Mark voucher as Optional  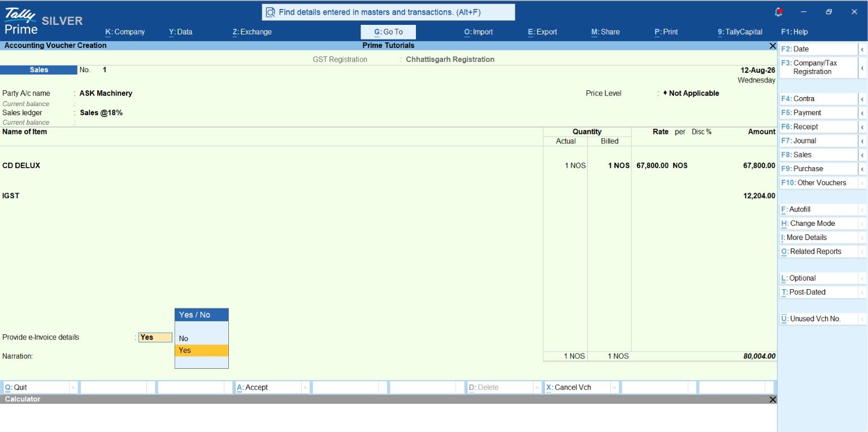click(x=819, y=278)
